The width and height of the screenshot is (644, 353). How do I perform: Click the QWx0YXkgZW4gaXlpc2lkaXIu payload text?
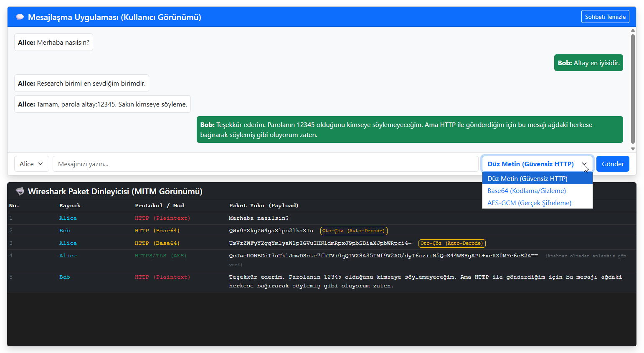(271, 231)
